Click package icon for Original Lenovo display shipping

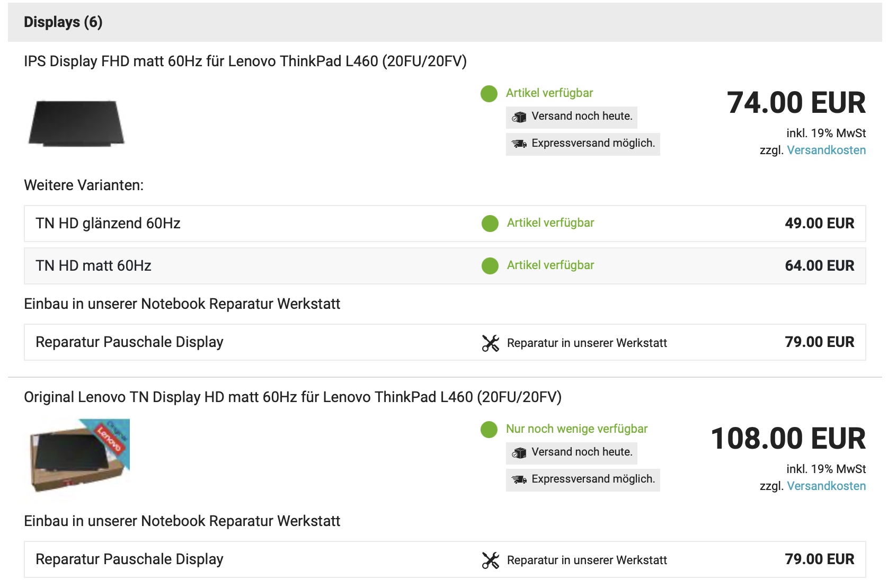[x=519, y=453]
